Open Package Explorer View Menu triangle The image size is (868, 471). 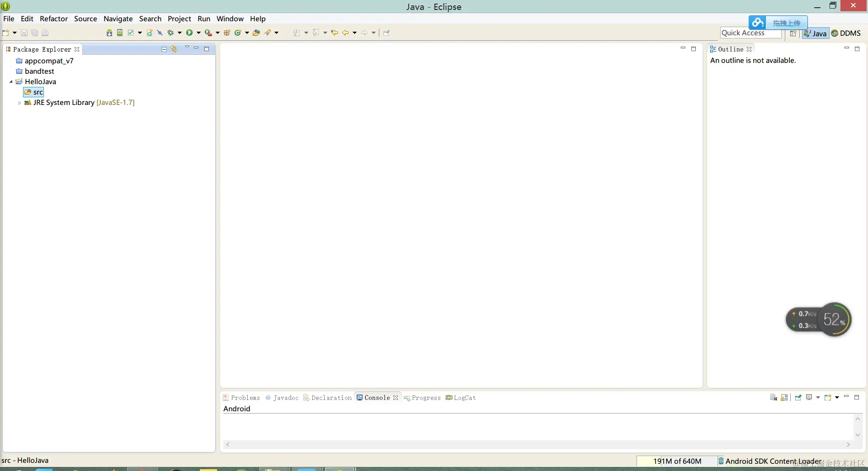[187, 48]
